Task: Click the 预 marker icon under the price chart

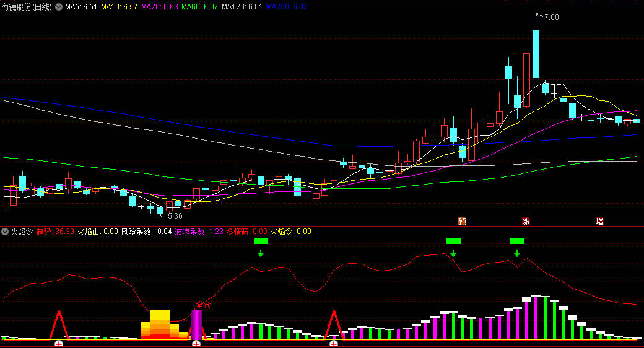Action: 462,222
